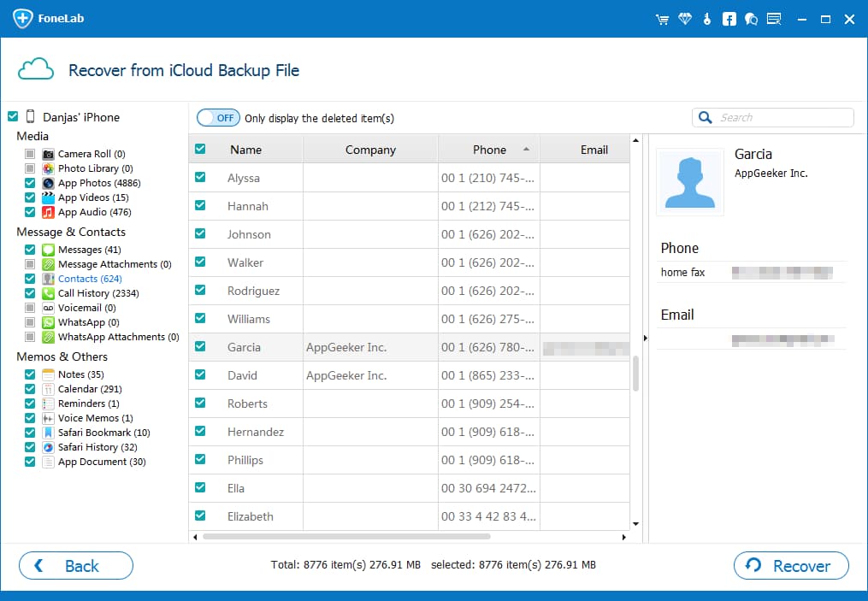Open the shopping cart store in the title bar
Viewport: 868px width, 601px height.
click(663, 18)
